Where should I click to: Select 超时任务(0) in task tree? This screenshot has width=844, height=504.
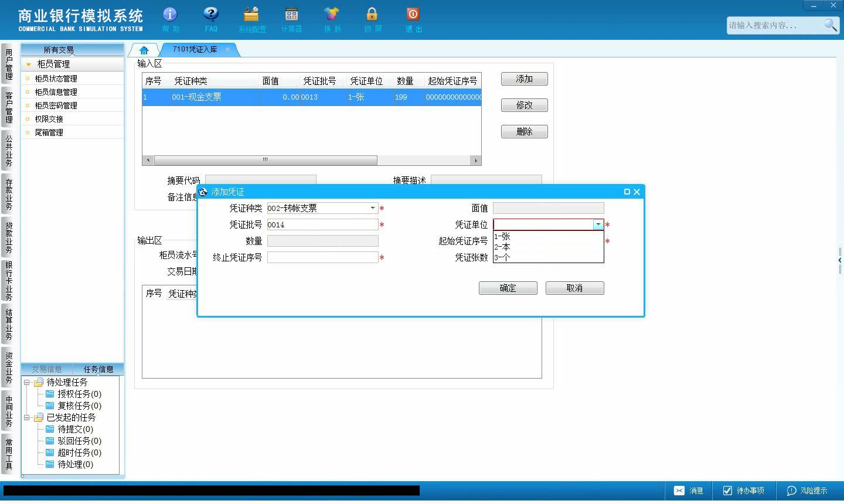(x=79, y=452)
